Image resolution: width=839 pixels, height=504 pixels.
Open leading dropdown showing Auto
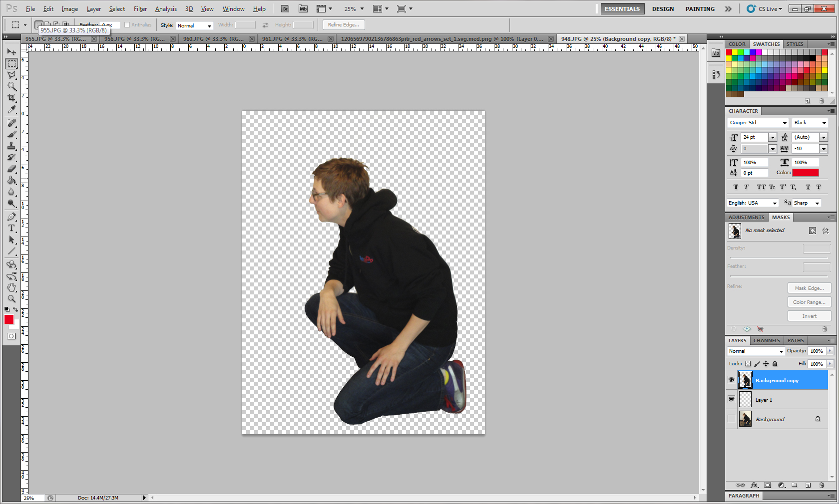(824, 137)
